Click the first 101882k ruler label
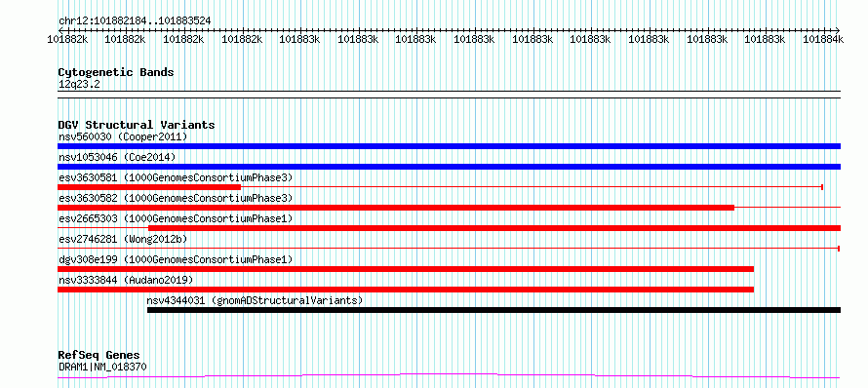868x388 pixels. tap(67, 39)
